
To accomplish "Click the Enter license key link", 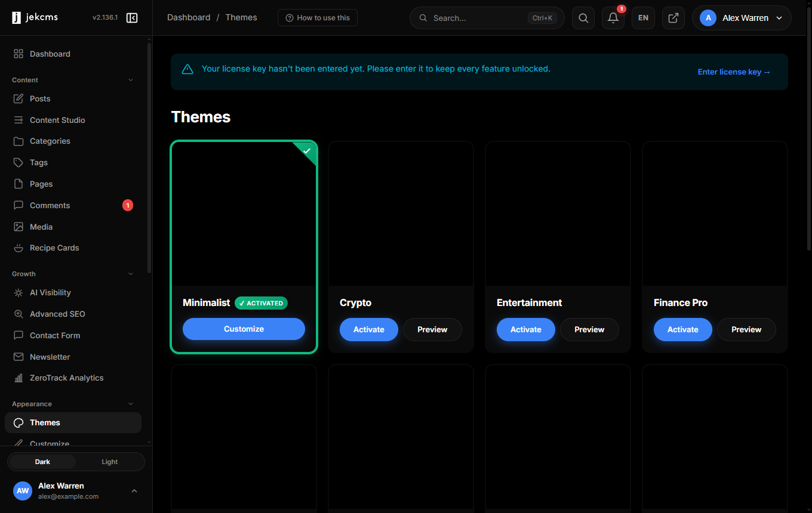I will 734,72.
